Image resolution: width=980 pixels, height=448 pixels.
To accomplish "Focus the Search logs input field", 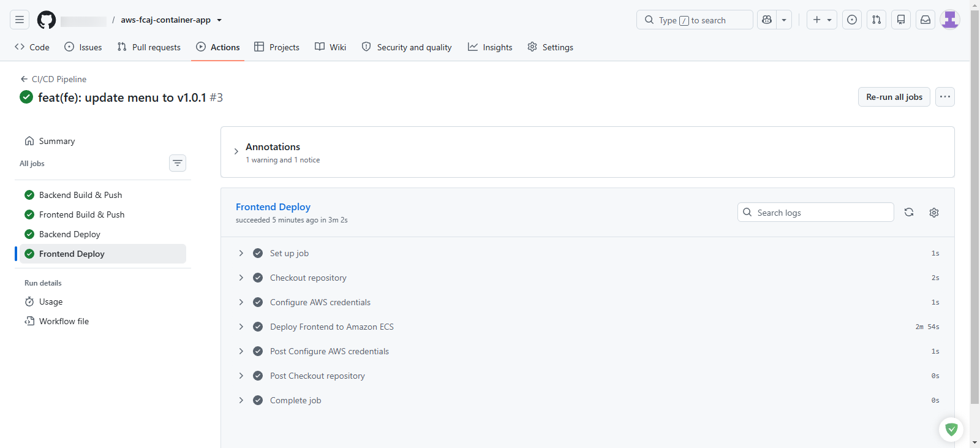I will click(x=816, y=212).
